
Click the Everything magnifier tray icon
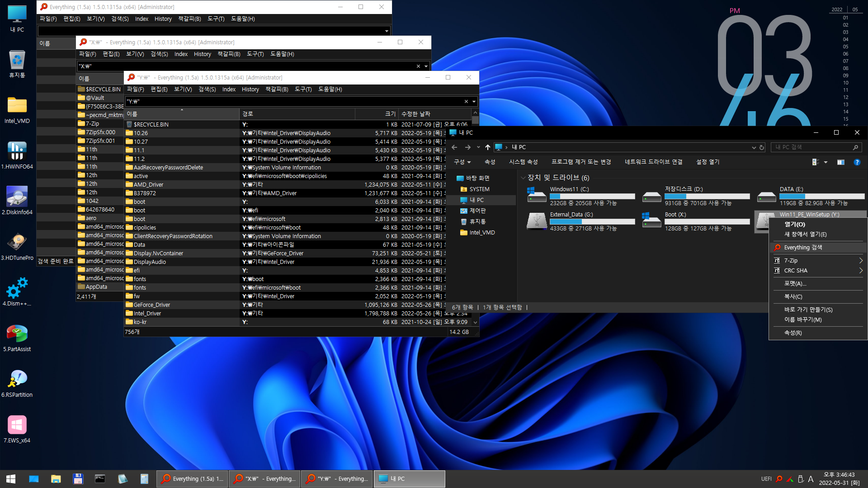[779, 479]
